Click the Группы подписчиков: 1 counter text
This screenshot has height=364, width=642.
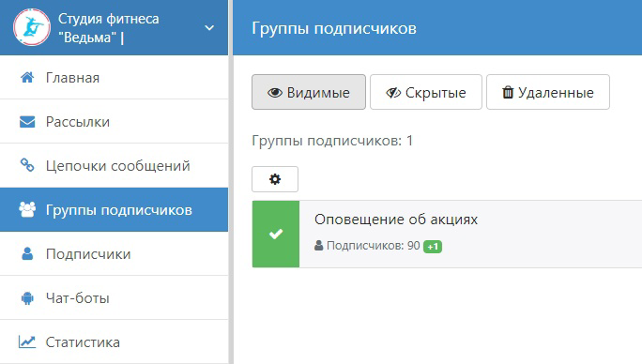pos(332,141)
